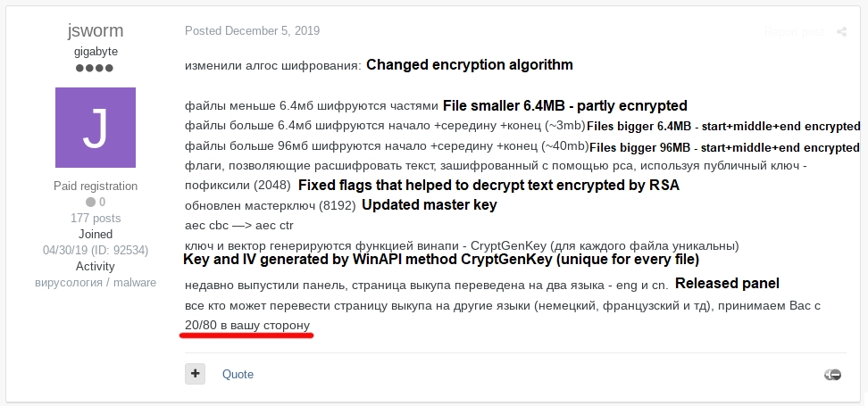Click the four rank dots under gigabyte

click(x=95, y=69)
